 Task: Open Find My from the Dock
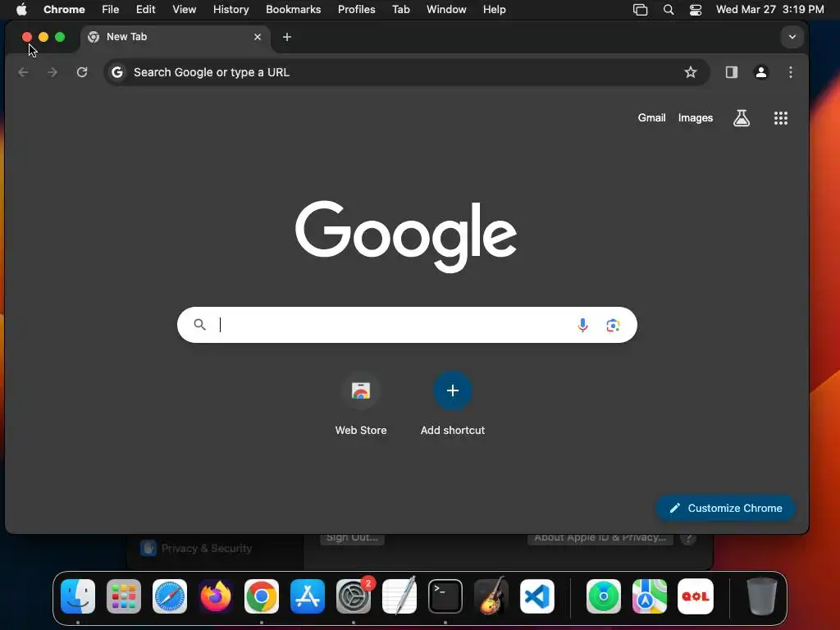604,596
